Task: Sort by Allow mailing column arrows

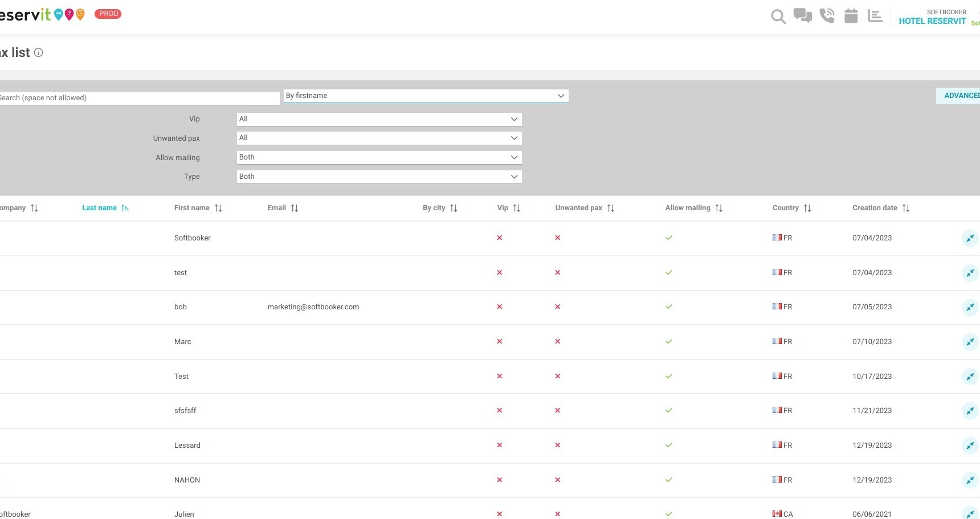Action: (719, 208)
